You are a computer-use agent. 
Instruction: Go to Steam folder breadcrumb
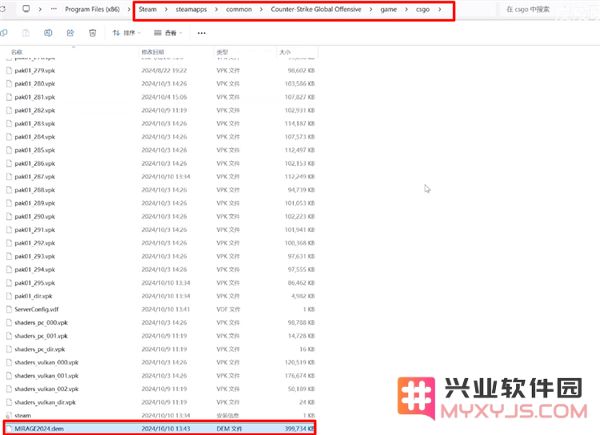[148, 9]
